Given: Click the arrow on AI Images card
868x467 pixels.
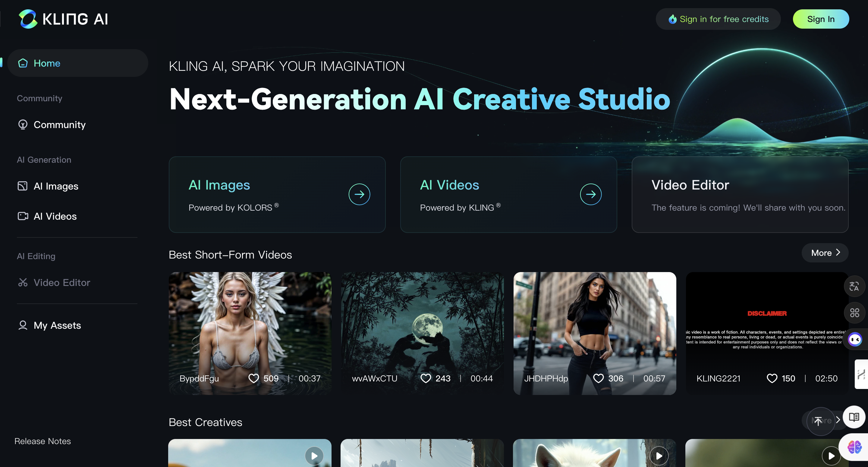Looking at the screenshot, I should 359,194.
